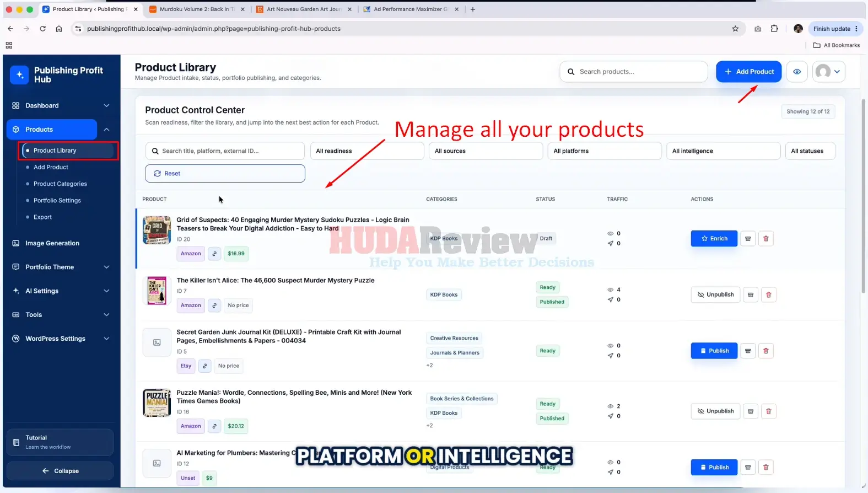This screenshot has height=493, width=868.
Task: Delete the Secret Garden Junk Journal product
Action: click(766, 351)
